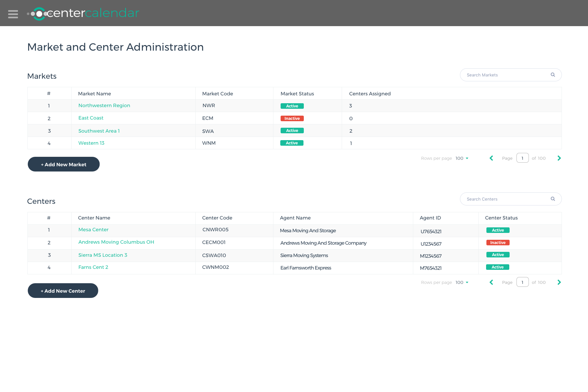Click the Market Code column header
The height and width of the screenshot is (392, 588).
[x=218, y=94]
